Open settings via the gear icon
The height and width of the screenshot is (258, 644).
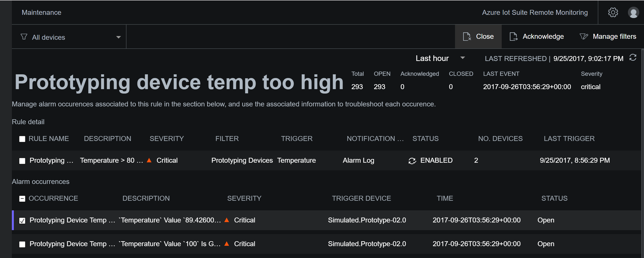(613, 12)
